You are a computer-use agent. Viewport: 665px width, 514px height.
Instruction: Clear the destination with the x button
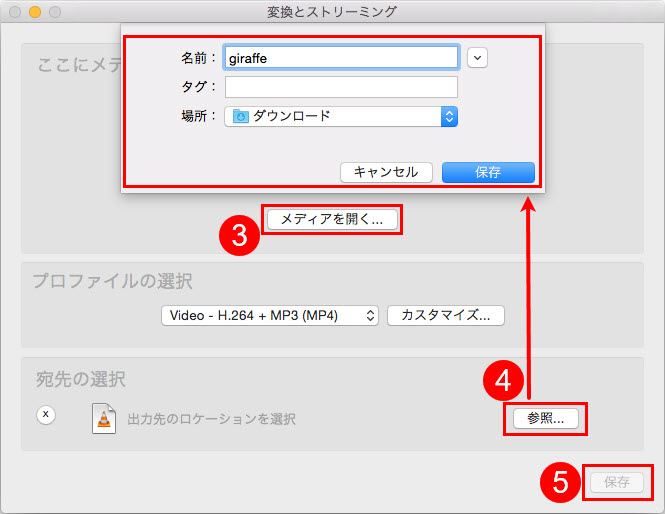click(x=46, y=414)
